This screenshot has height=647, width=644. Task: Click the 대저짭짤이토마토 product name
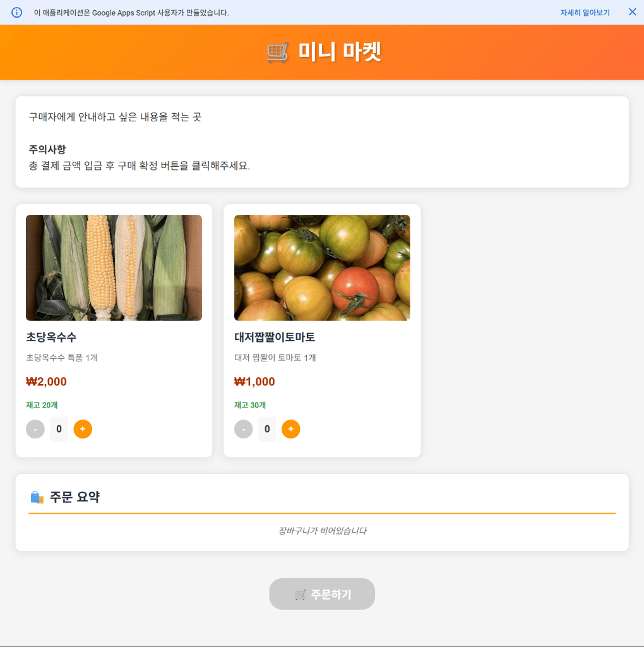click(x=275, y=337)
